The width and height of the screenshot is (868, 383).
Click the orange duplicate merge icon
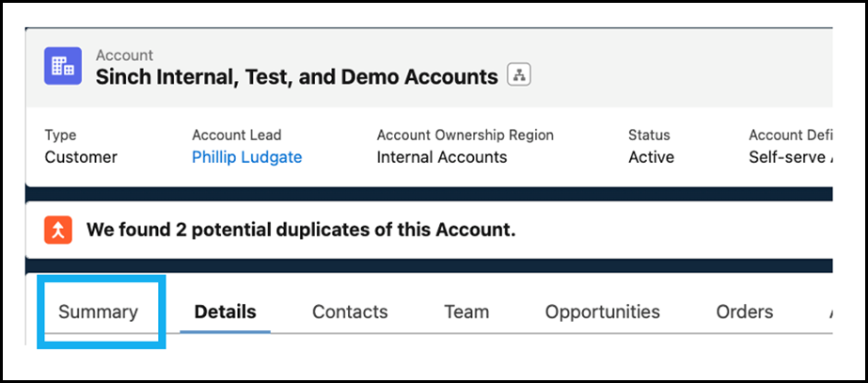pos(58,230)
